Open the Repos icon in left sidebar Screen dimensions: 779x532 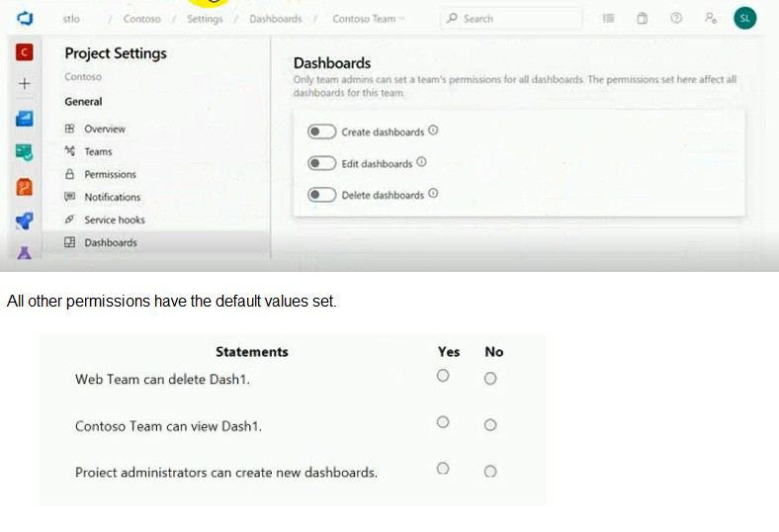click(26, 186)
